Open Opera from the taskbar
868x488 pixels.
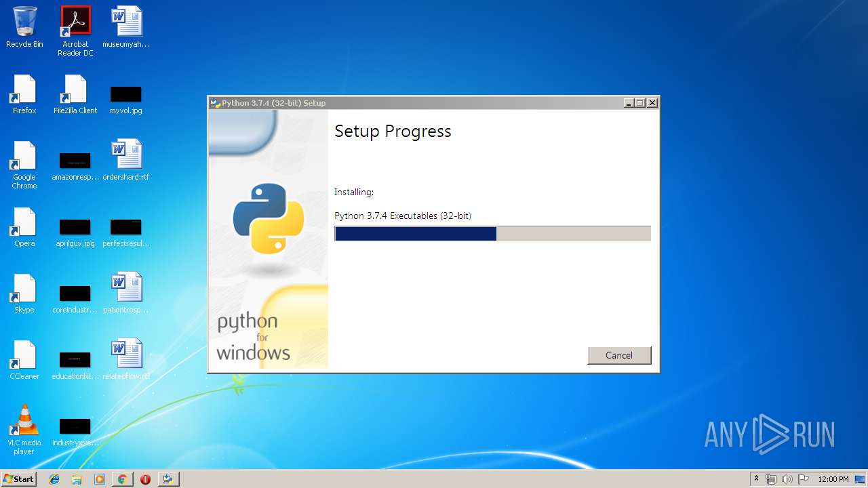tap(145, 479)
